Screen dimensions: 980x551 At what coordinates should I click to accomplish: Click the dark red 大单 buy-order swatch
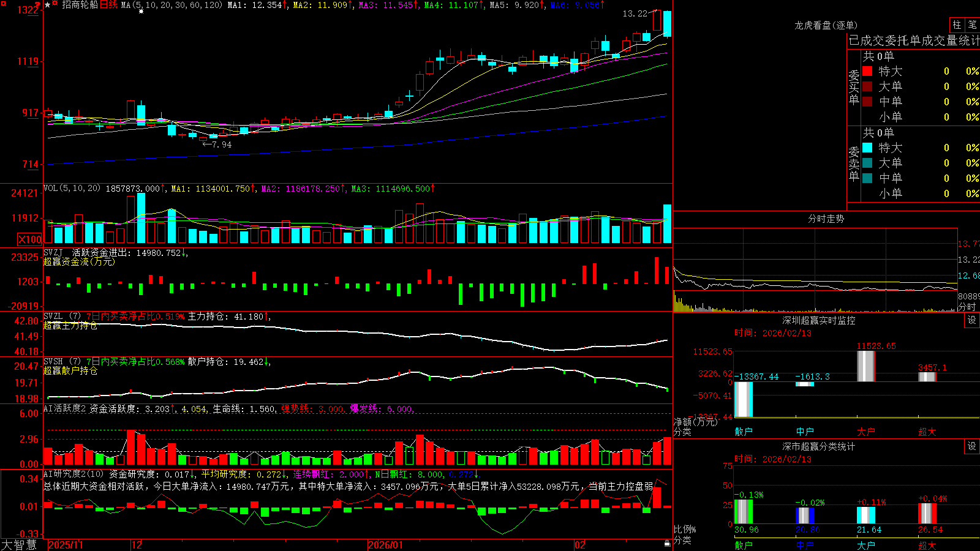867,86
